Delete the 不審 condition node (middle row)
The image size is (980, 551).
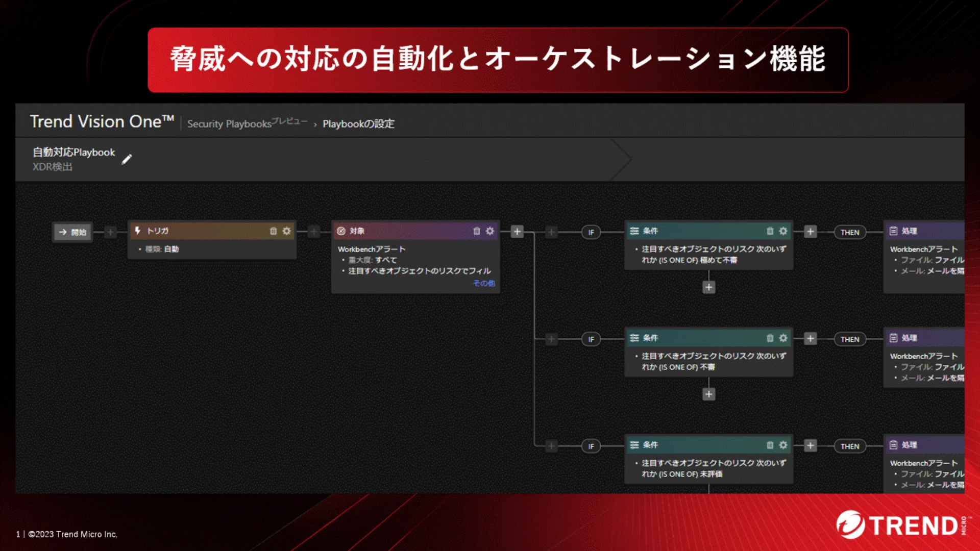click(770, 338)
